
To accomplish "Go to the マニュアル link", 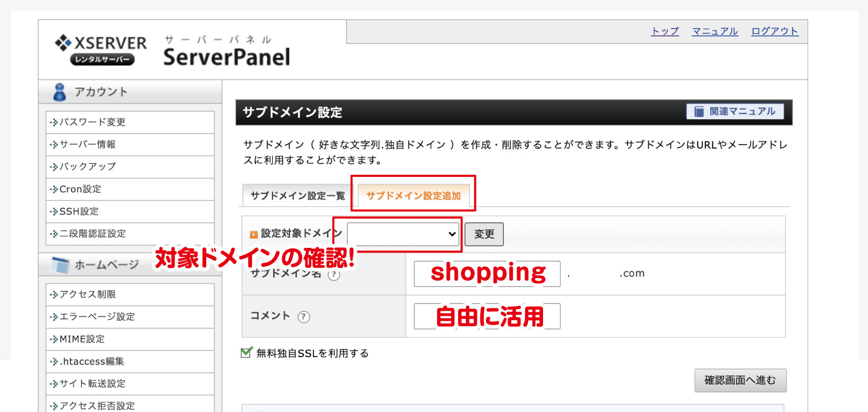I will (715, 31).
